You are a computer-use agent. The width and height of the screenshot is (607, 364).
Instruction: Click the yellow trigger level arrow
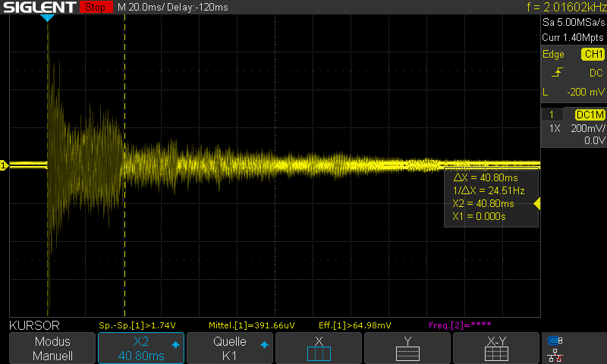[537, 203]
